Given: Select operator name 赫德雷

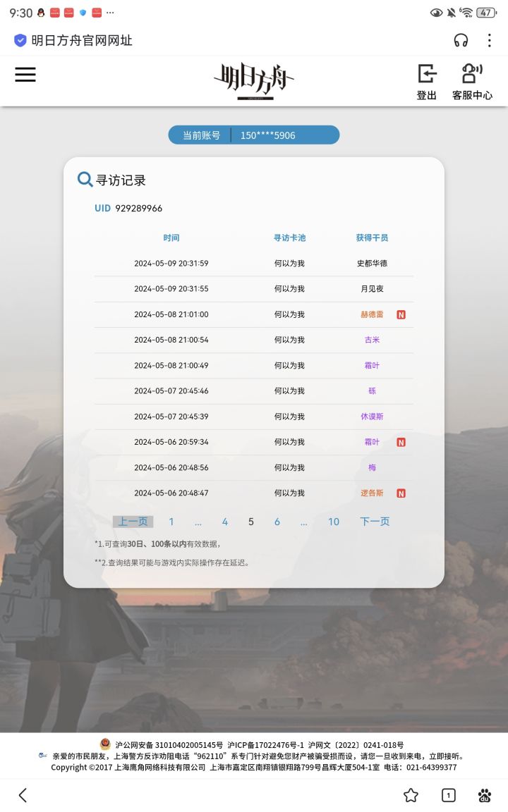Looking at the screenshot, I should pyautogui.click(x=372, y=314).
